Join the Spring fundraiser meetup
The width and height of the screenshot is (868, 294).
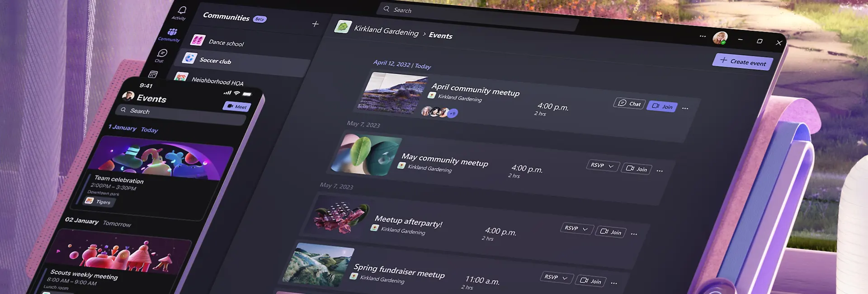click(590, 281)
